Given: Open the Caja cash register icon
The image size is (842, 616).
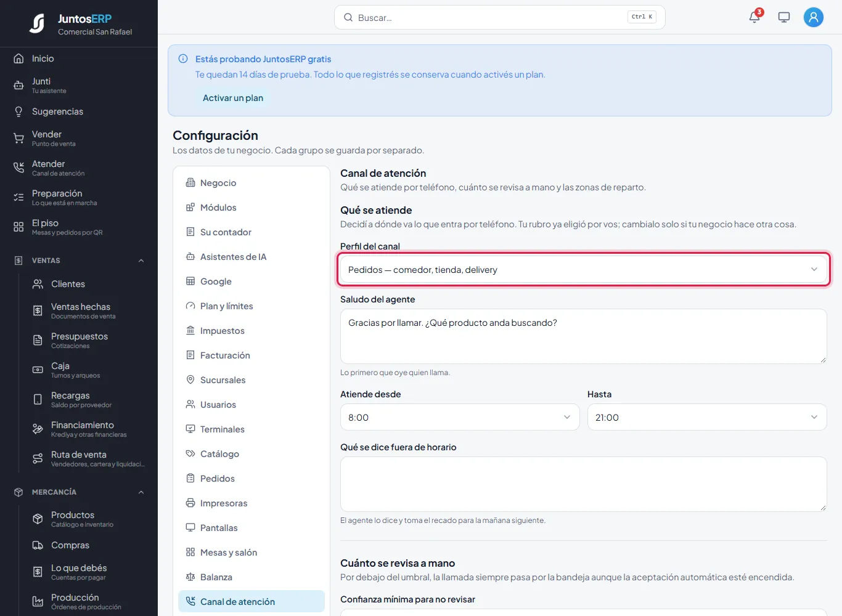Looking at the screenshot, I should [x=38, y=370].
